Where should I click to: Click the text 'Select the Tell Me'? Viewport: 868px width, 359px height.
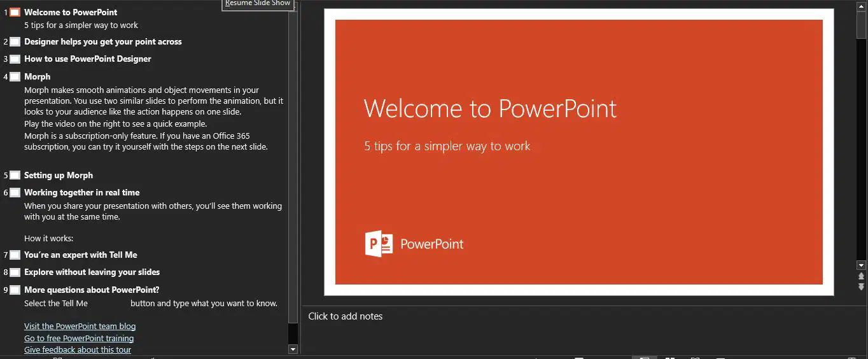click(x=56, y=304)
